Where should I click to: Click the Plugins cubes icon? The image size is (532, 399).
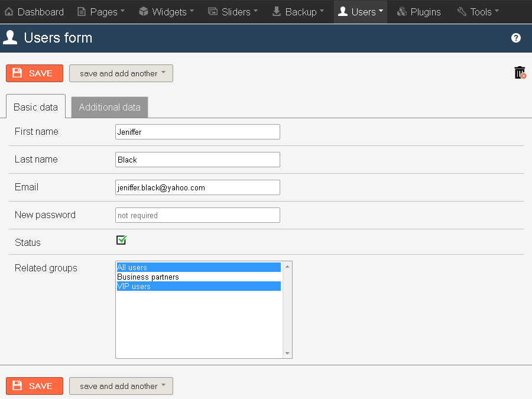pos(402,12)
